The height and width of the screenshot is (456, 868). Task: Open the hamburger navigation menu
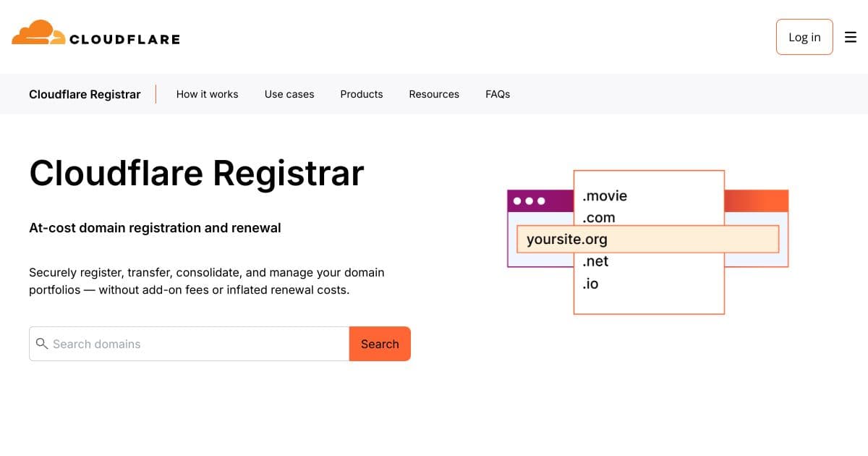pos(851,37)
